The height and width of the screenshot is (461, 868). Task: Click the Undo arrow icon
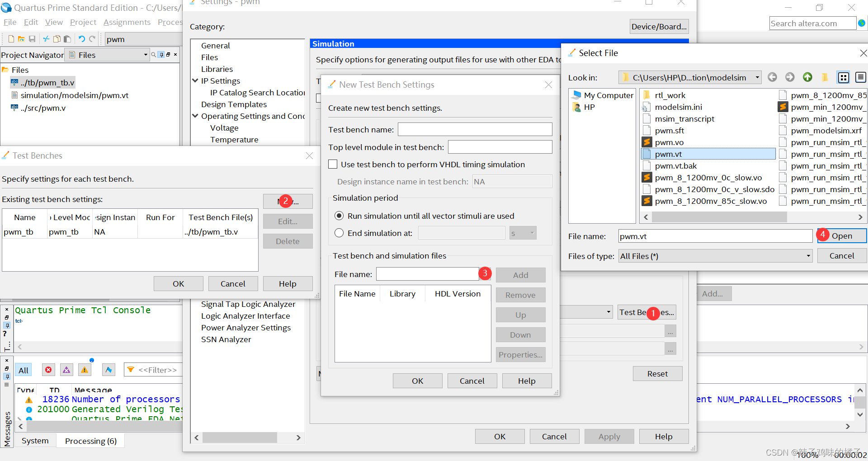81,39
